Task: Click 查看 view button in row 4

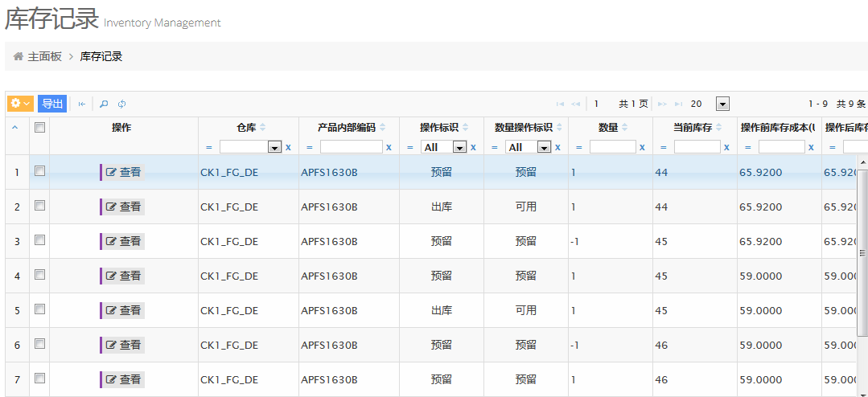Action: (123, 276)
